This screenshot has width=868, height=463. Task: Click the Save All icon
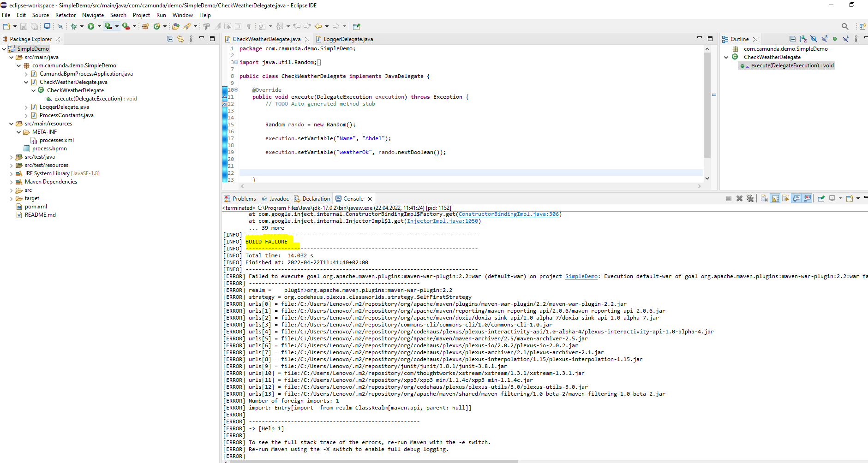tap(34, 26)
